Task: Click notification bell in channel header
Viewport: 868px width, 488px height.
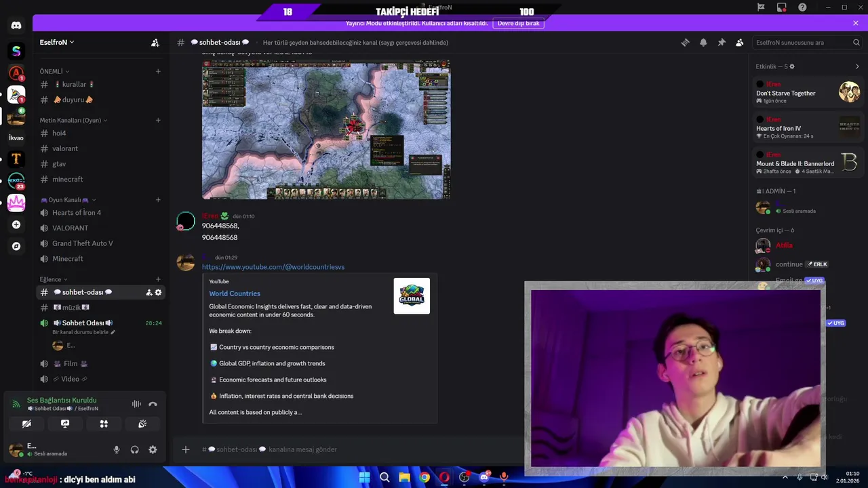Action: tap(703, 42)
